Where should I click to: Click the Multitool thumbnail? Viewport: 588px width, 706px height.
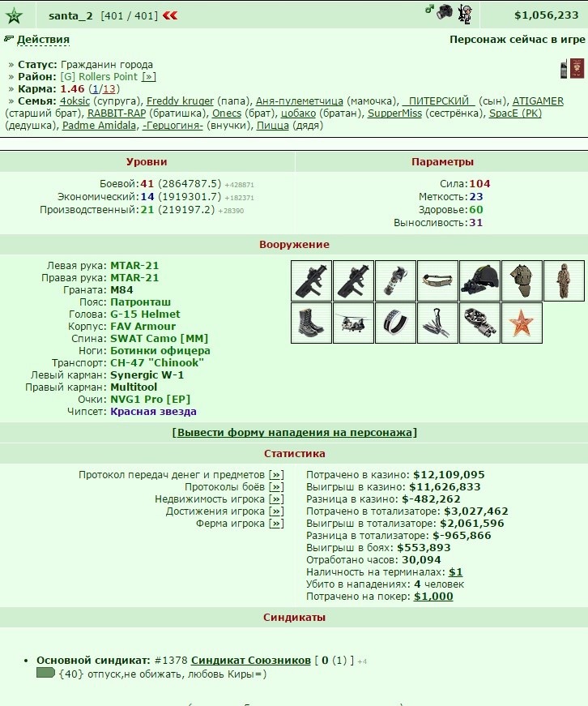[437, 323]
